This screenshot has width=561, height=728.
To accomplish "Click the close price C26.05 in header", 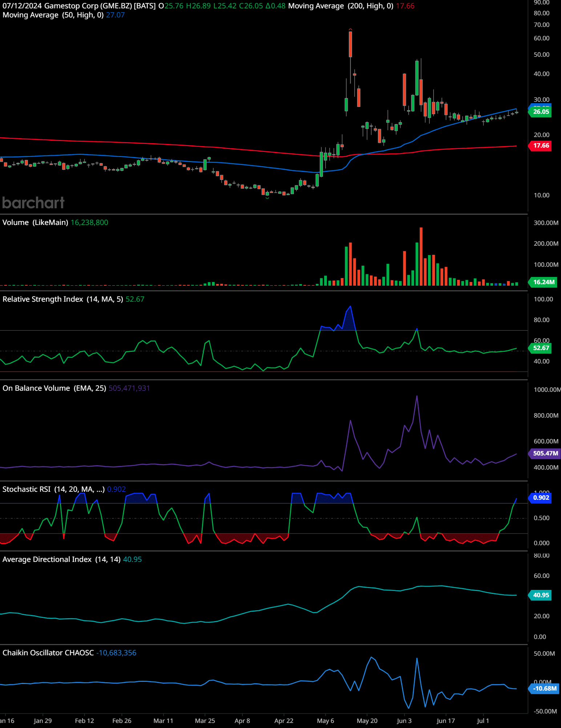I will click(251, 6).
